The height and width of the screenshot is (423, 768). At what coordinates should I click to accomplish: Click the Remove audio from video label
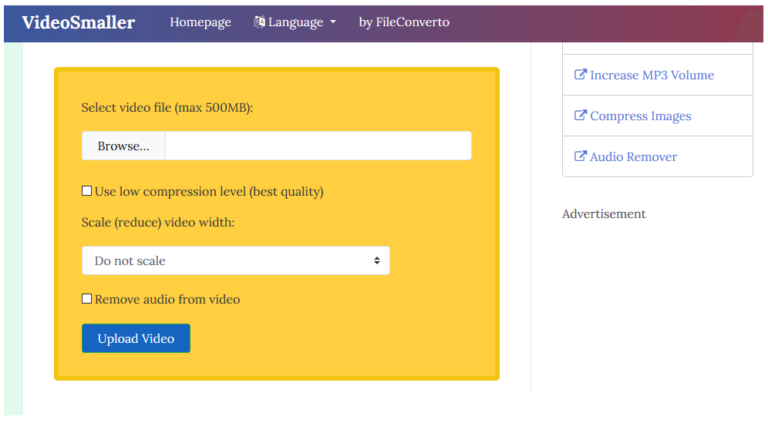(167, 299)
